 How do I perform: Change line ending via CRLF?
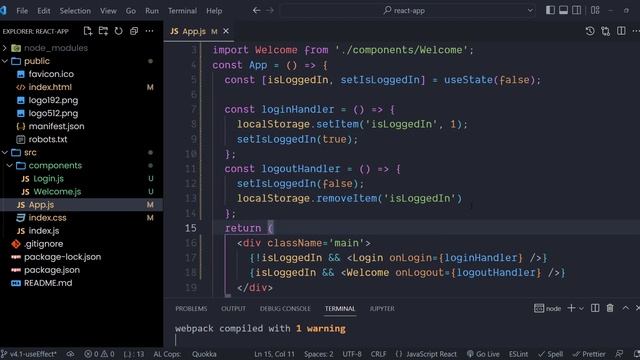378,354
